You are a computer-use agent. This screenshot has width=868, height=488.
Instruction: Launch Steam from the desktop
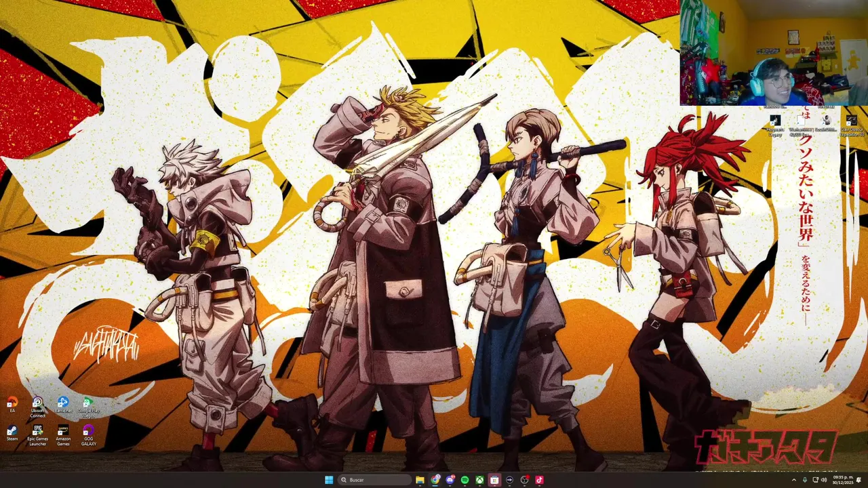12,433
